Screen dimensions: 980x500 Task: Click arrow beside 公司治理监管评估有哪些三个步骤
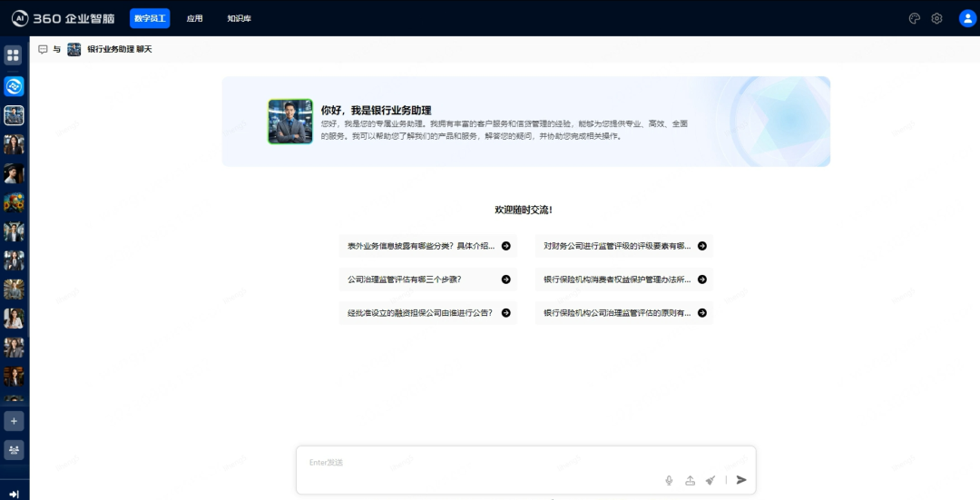(x=505, y=279)
